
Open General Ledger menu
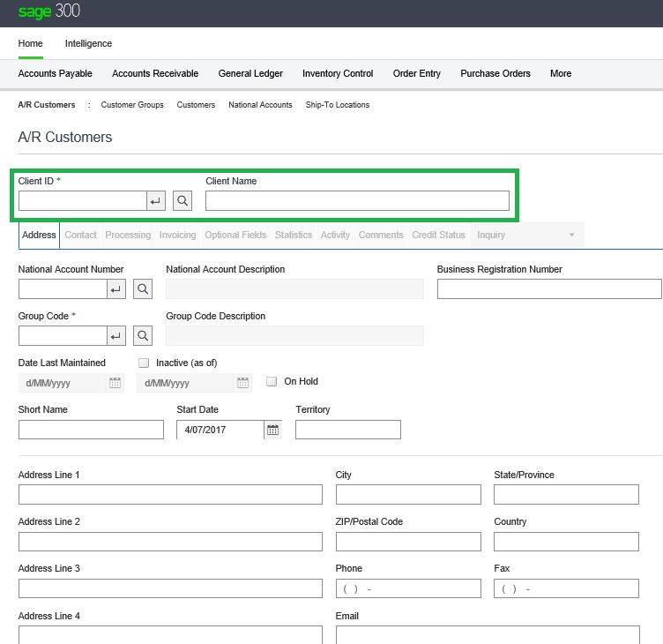click(x=250, y=73)
